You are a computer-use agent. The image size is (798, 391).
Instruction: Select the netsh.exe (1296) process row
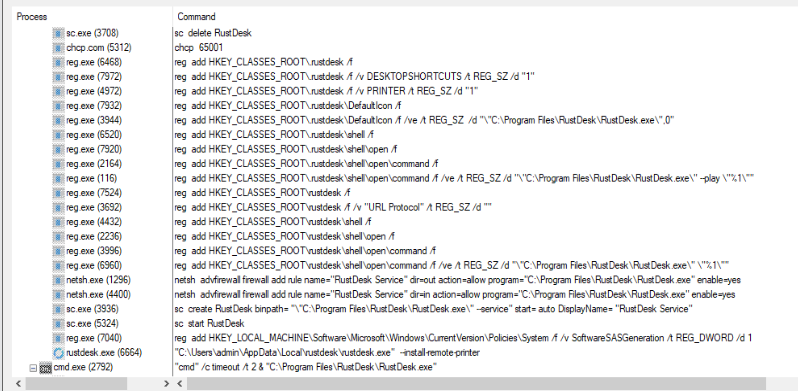click(x=92, y=280)
